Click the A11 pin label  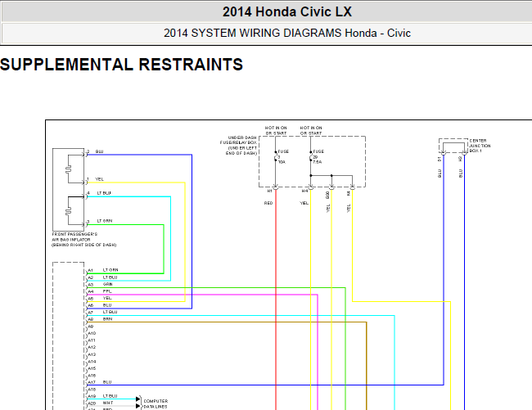click(92, 340)
